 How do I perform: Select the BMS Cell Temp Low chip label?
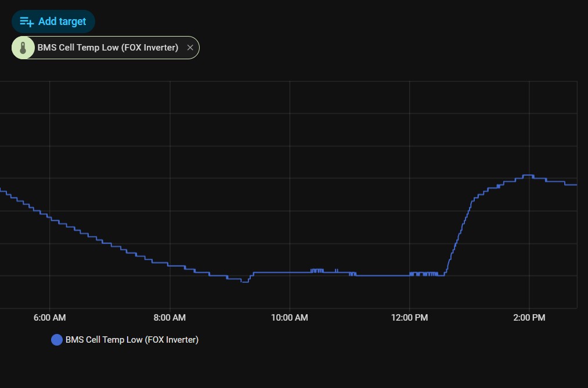point(108,48)
